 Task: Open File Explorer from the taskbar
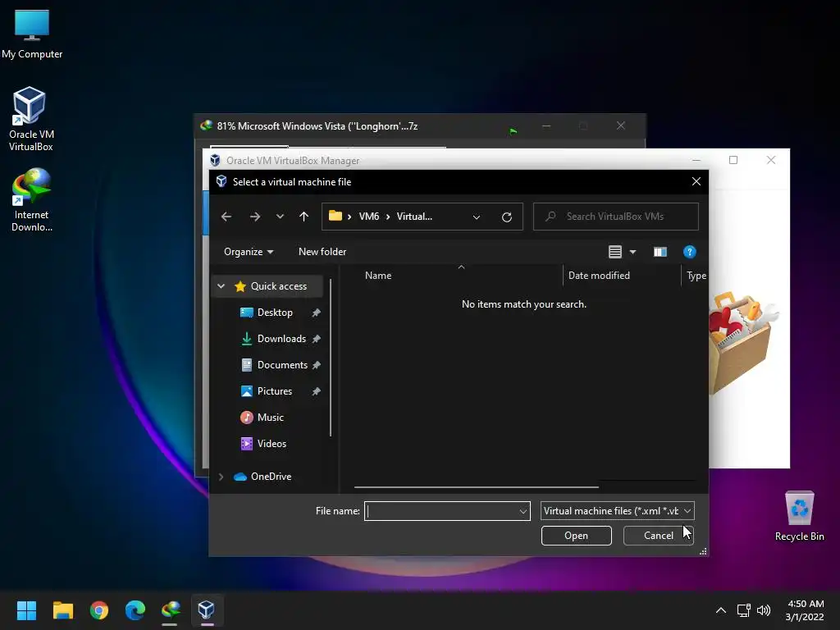tap(62, 610)
